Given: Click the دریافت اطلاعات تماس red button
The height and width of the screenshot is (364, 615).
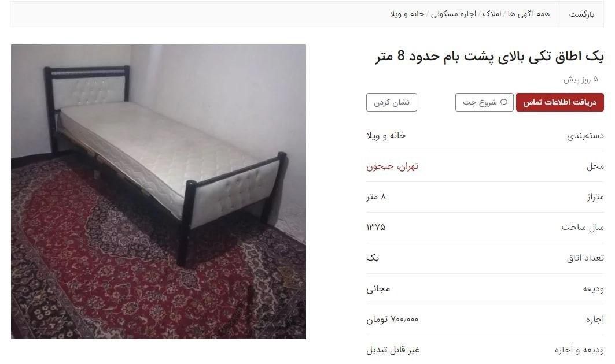Looking at the screenshot, I should 559,102.
